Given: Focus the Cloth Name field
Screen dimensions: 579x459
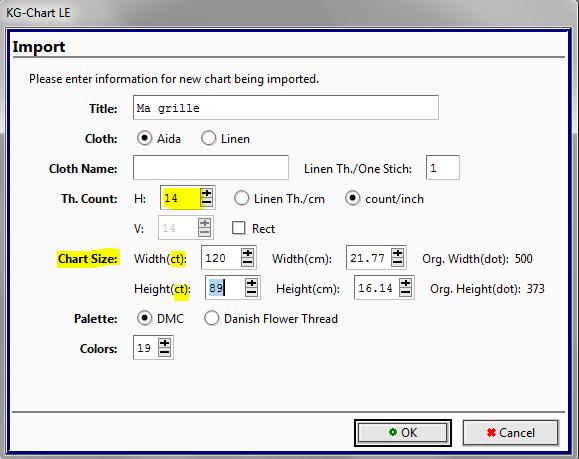Looking at the screenshot, I should 211,168.
